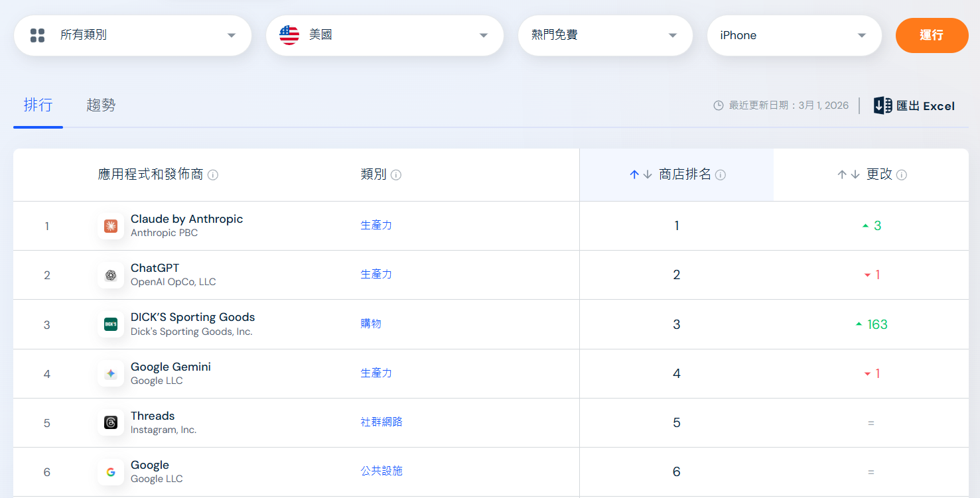Viewport: 980px width, 498px height.
Task: Click 購物 category link
Action: point(371,324)
